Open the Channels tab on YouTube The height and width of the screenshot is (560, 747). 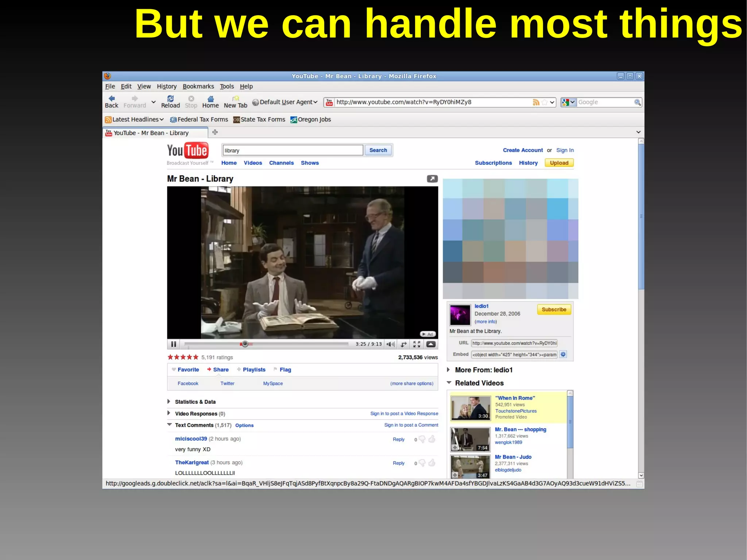(x=281, y=163)
